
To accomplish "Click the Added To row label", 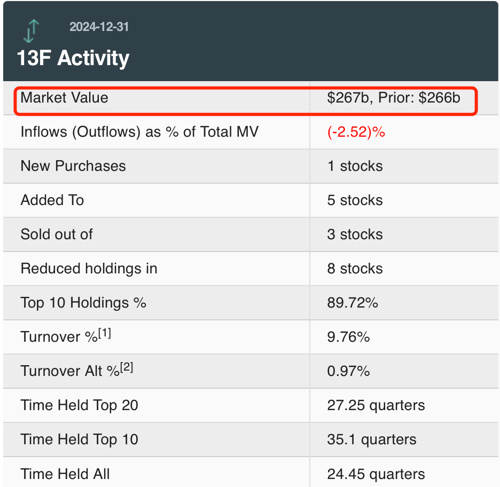I will pos(52,200).
